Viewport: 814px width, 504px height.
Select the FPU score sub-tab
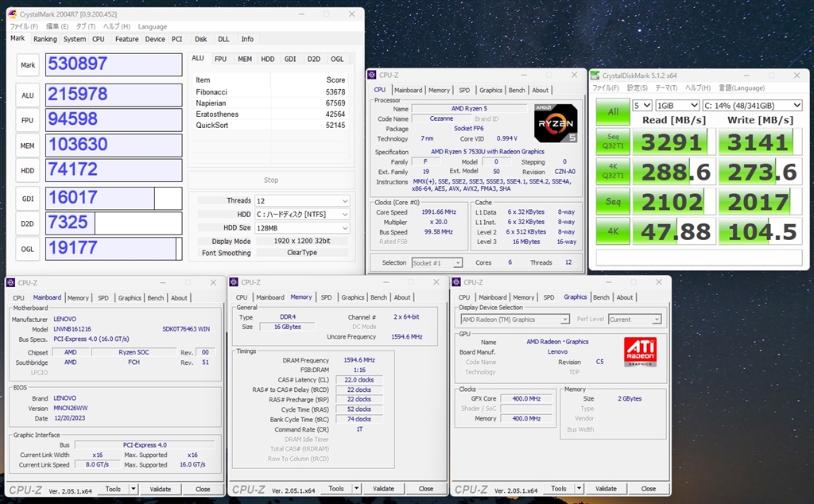[220, 59]
